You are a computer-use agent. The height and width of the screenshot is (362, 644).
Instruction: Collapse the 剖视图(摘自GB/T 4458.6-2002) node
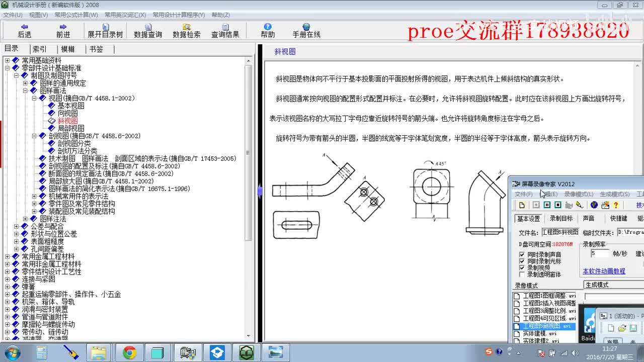click(34, 136)
